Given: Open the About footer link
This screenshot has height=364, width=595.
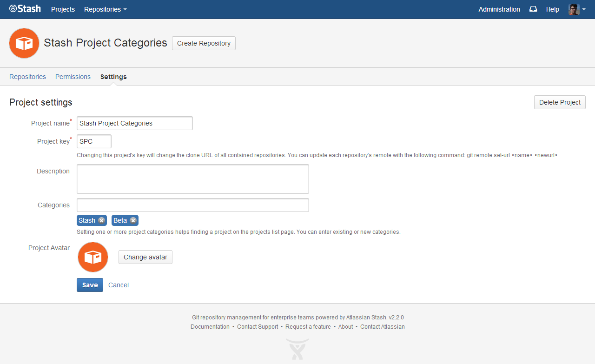Looking at the screenshot, I should pos(346,327).
